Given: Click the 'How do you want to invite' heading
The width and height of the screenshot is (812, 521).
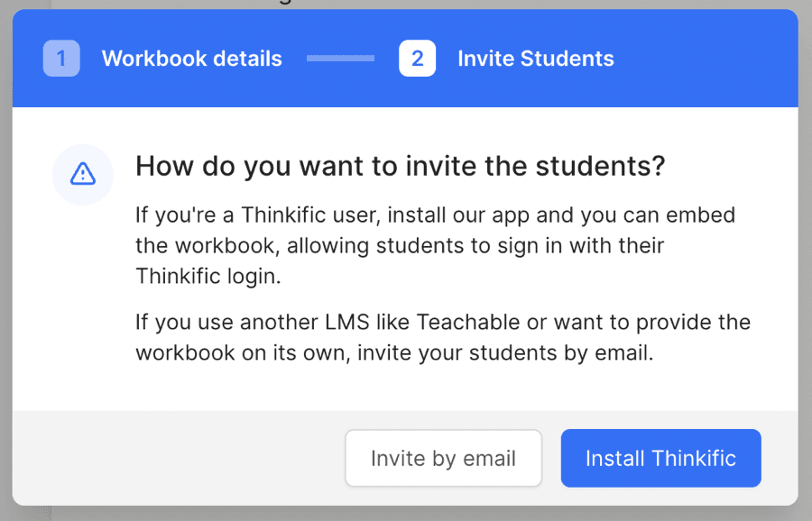Looking at the screenshot, I should pyautogui.click(x=400, y=167).
